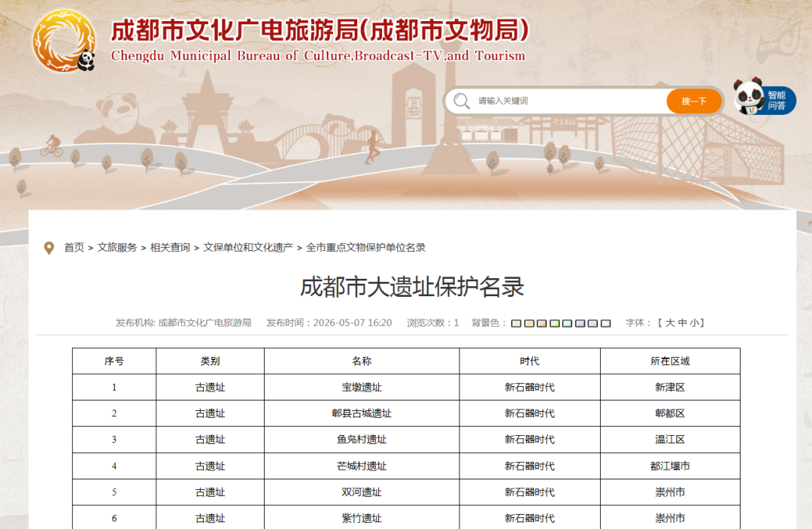
Task: Select the pink background color swatch
Action: (541, 324)
